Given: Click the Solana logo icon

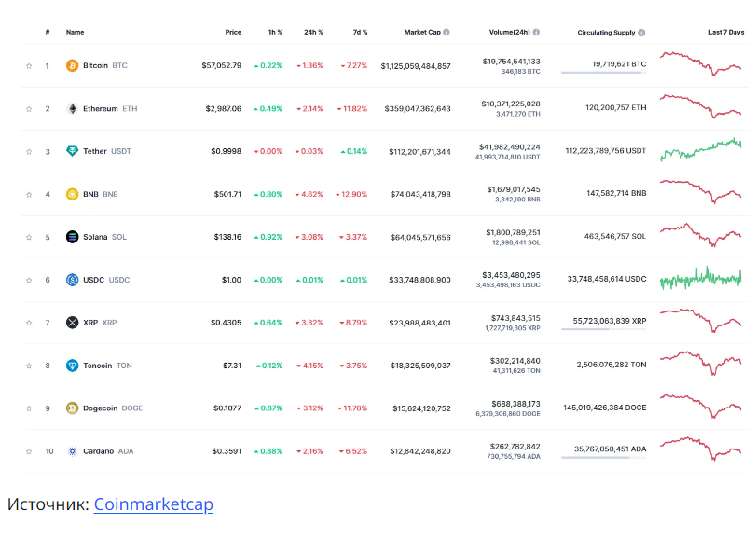Looking at the screenshot, I should pos(72,237).
